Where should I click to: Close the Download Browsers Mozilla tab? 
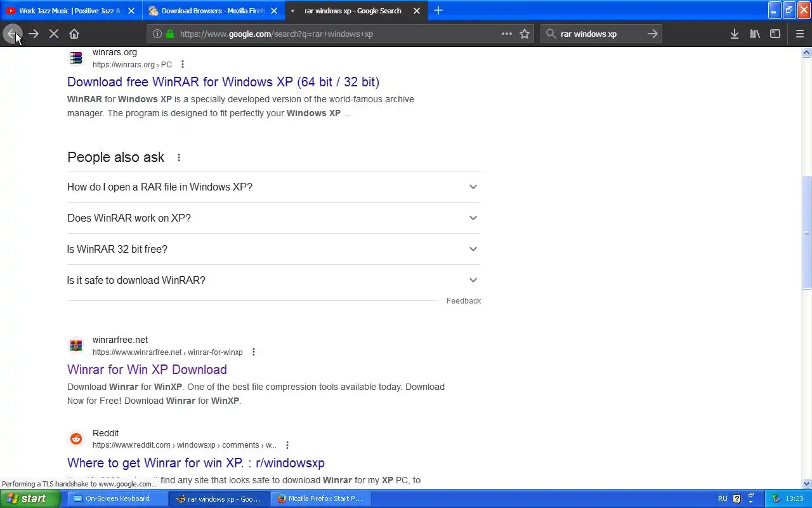[274, 11]
